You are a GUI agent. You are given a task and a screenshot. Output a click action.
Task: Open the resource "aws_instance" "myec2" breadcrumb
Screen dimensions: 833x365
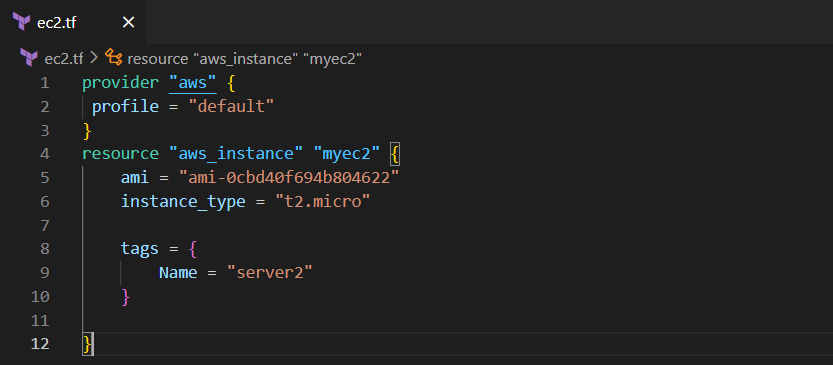pos(245,58)
